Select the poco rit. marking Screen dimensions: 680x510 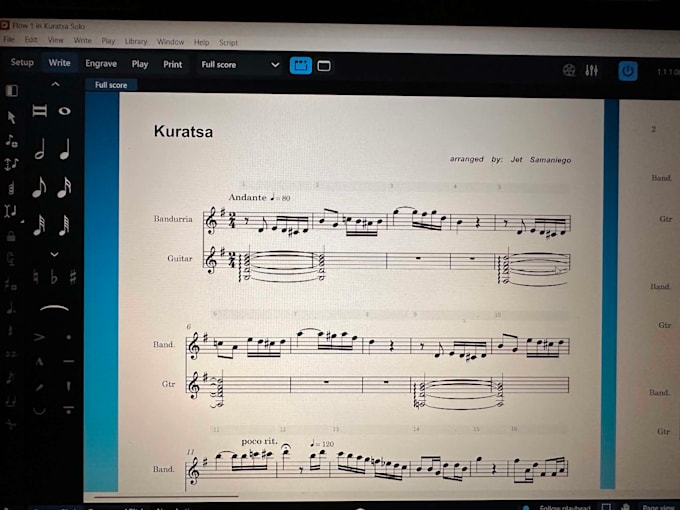(x=259, y=441)
